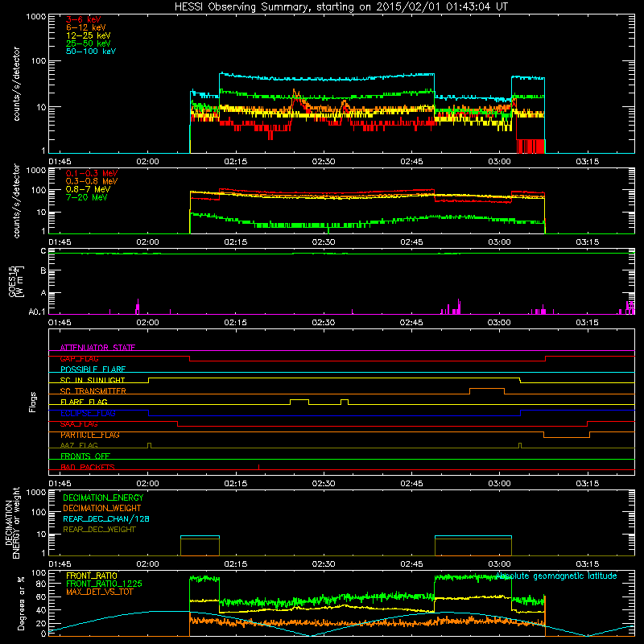Viewport: 644px width, 644px height.
Task: Click the FRONT_RATIO legend label
Action: click(x=92, y=576)
